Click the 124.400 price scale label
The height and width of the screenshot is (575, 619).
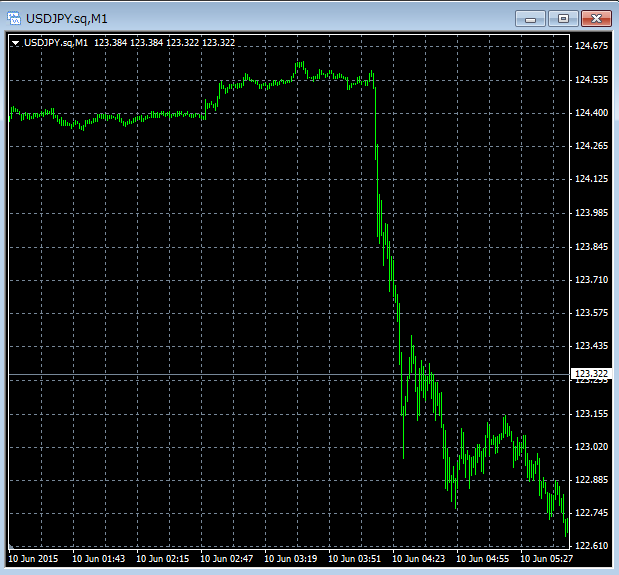pos(589,113)
